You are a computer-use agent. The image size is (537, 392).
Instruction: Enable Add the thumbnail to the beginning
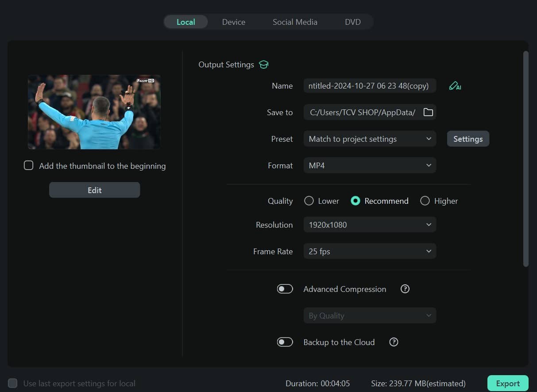coord(29,166)
